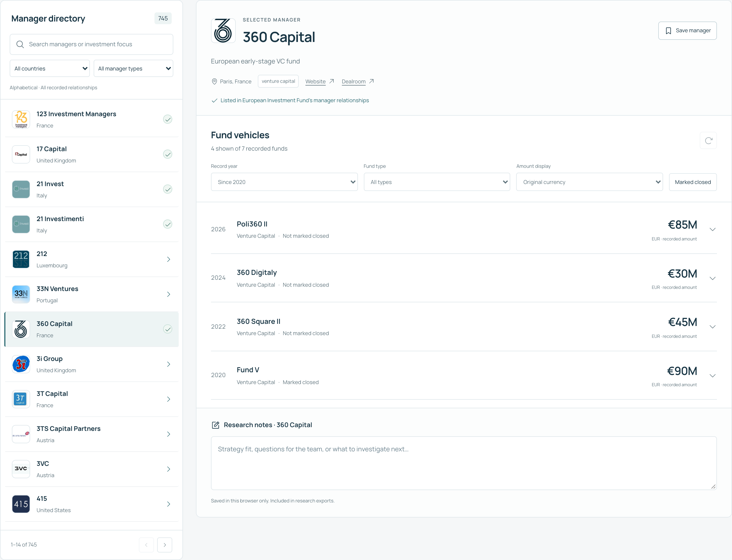Viewport: 732px width, 560px height.
Task: Open the Record year Since 2020 dropdown
Action: (x=284, y=182)
